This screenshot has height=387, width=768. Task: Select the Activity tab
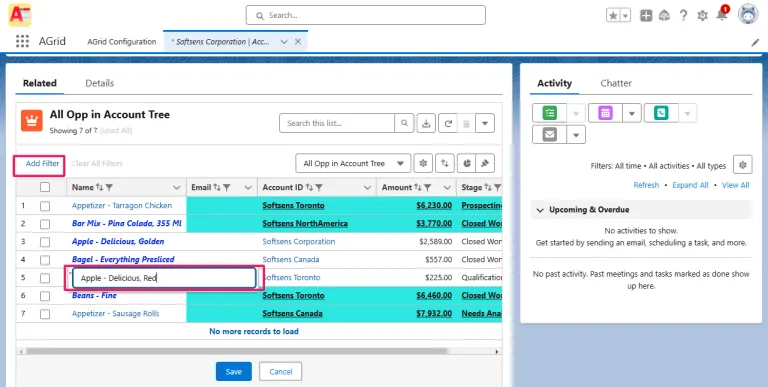coord(554,83)
